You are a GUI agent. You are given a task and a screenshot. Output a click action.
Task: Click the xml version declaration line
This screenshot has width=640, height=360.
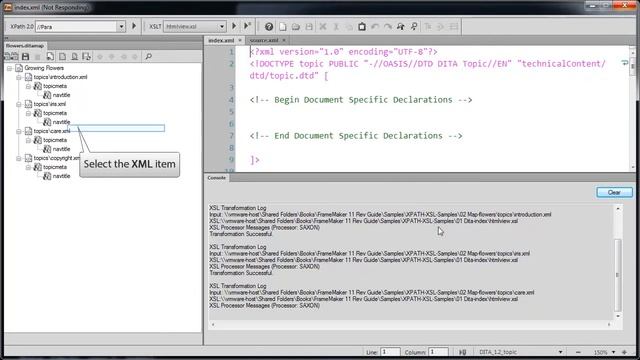coord(344,52)
